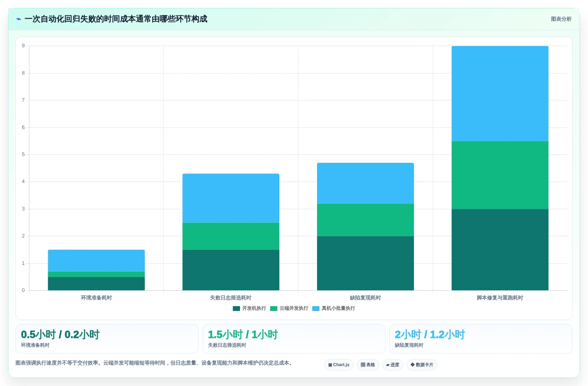
Task: Select the 进度 tag chip
Action: (x=393, y=365)
